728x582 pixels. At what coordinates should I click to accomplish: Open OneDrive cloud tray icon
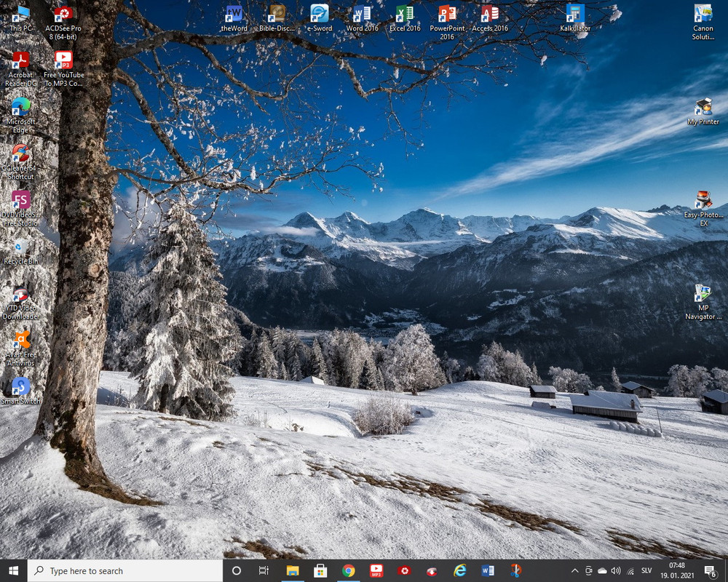point(602,571)
